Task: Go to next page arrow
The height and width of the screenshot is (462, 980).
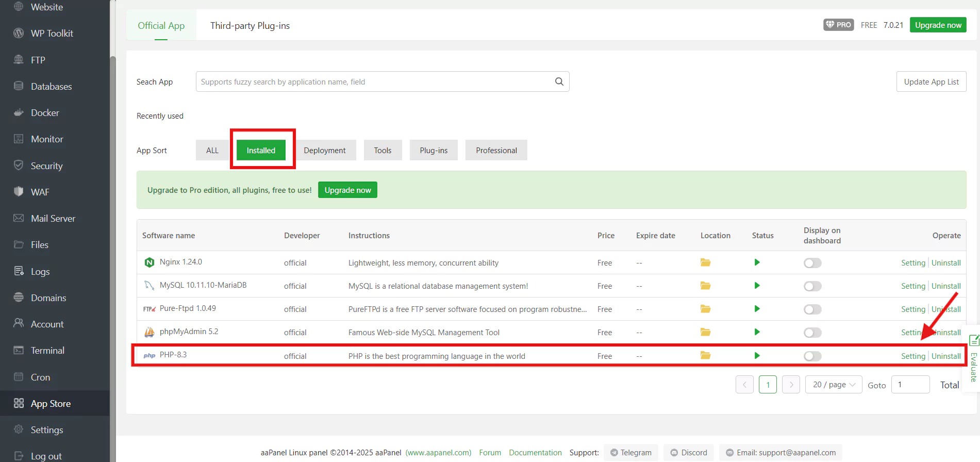Action: 791,385
